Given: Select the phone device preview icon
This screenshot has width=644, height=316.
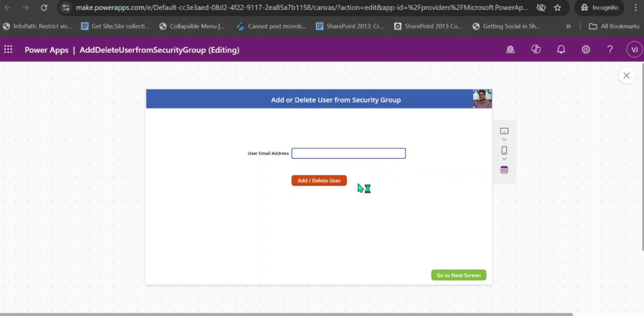Looking at the screenshot, I should click(504, 150).
